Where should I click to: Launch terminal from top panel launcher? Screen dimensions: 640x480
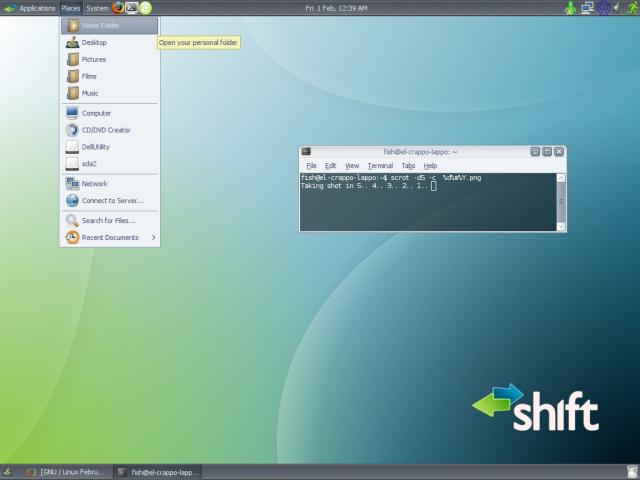(131, 7)
